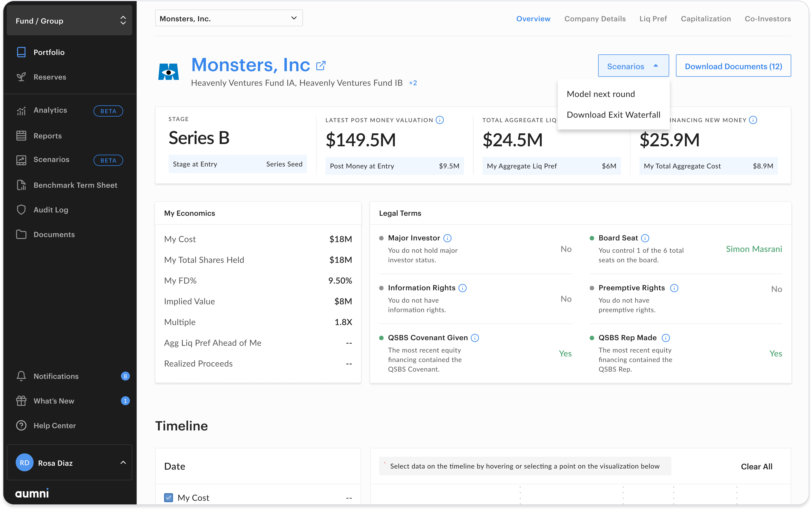Viewport: 812px width, 510px height.
Task: Click the Reserves sprout icon
Action: [21, 77]
